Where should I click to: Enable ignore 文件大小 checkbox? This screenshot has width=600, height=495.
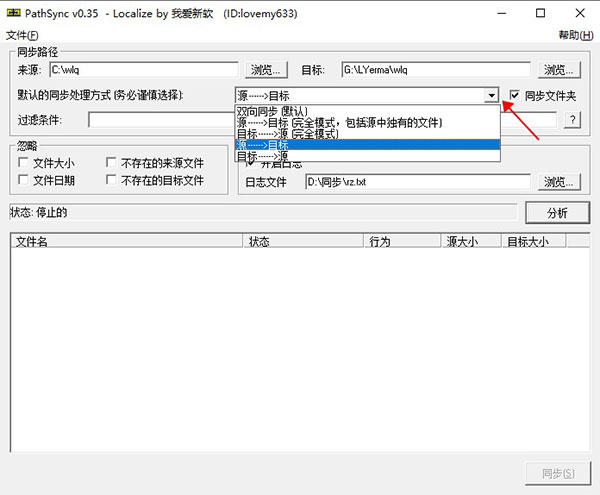(23, 163)
